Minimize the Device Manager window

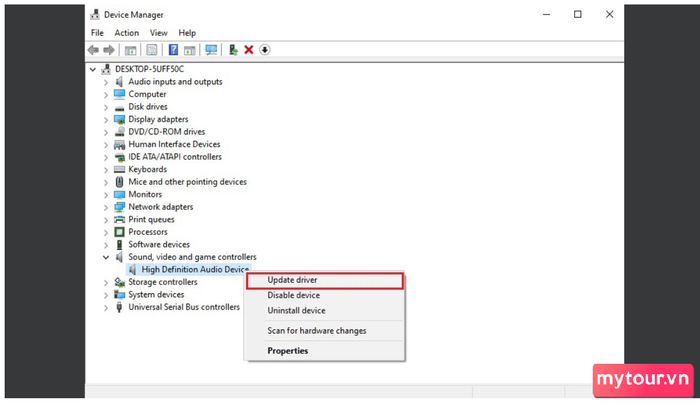(546, 15)
